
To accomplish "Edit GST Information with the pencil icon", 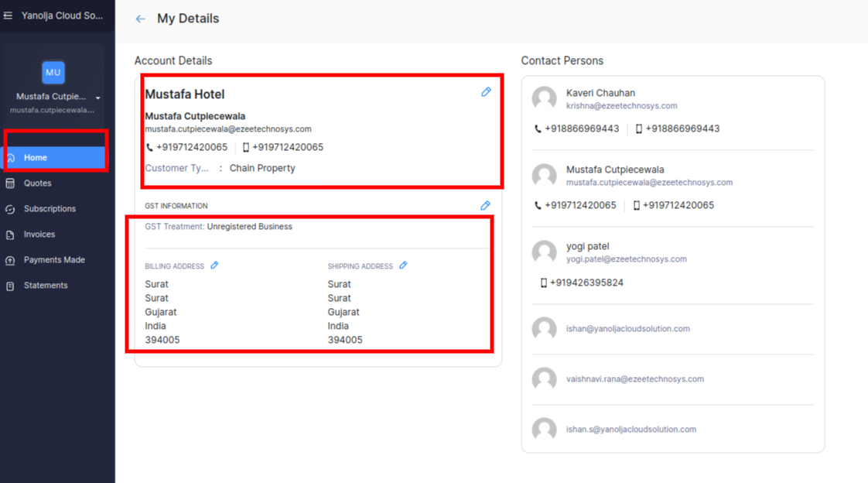I will 485,206.
